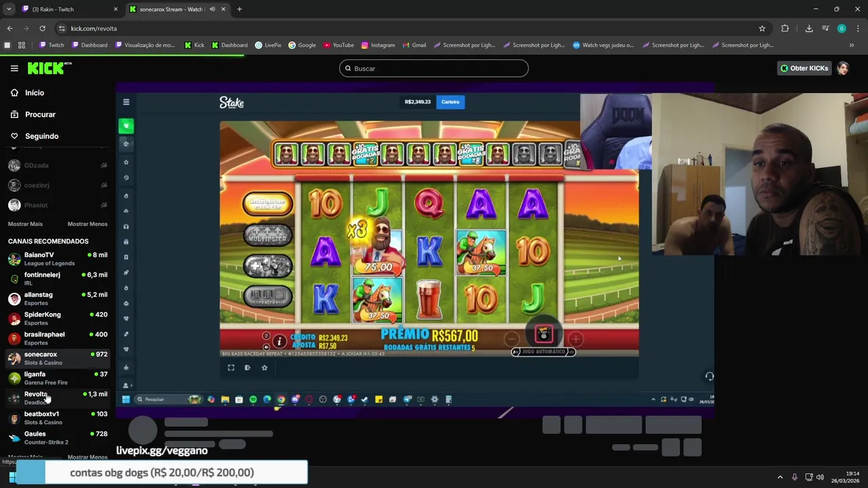Click the Carteira wallet button
This screenshot has height=488, width=868.
pos(450,102)
